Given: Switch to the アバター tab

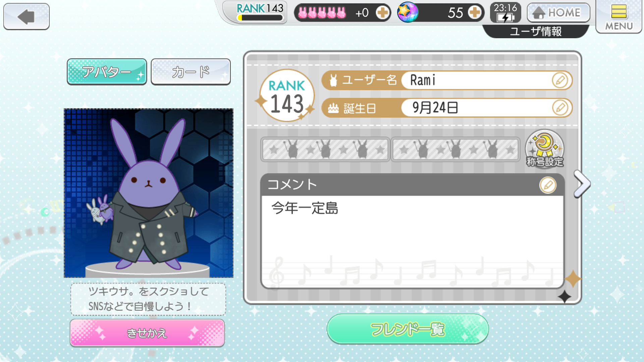Looking at the screenshot, I should [x=107, y=72].
